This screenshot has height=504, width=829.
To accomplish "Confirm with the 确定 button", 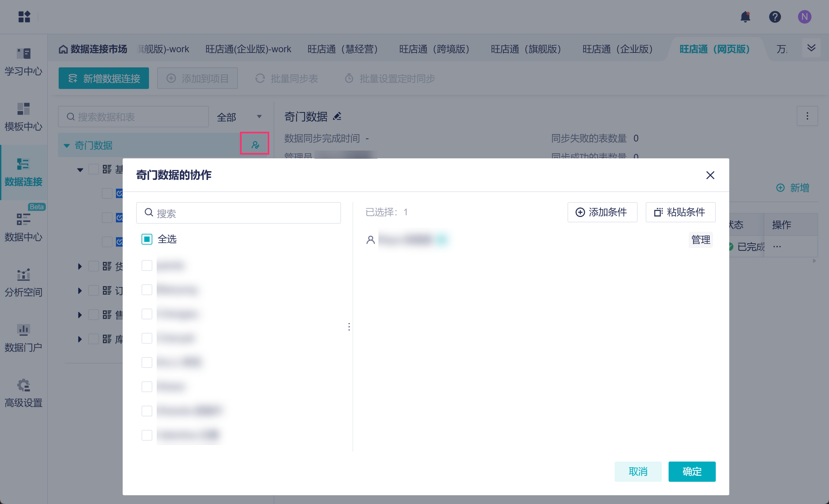I will 692,471.
